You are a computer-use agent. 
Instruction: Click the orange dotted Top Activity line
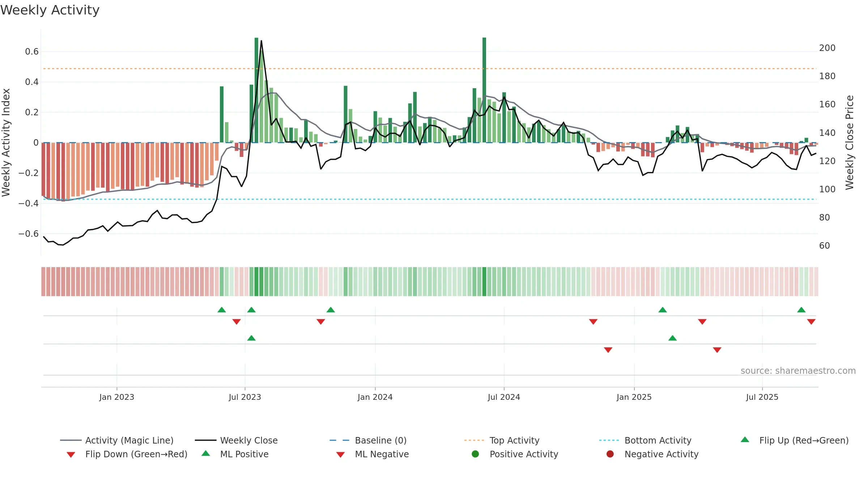pos(429,69)
